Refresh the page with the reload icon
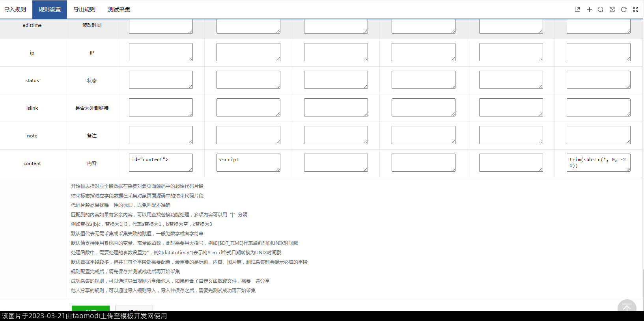This screenshot has width=644, height=321. pos(624,9)
